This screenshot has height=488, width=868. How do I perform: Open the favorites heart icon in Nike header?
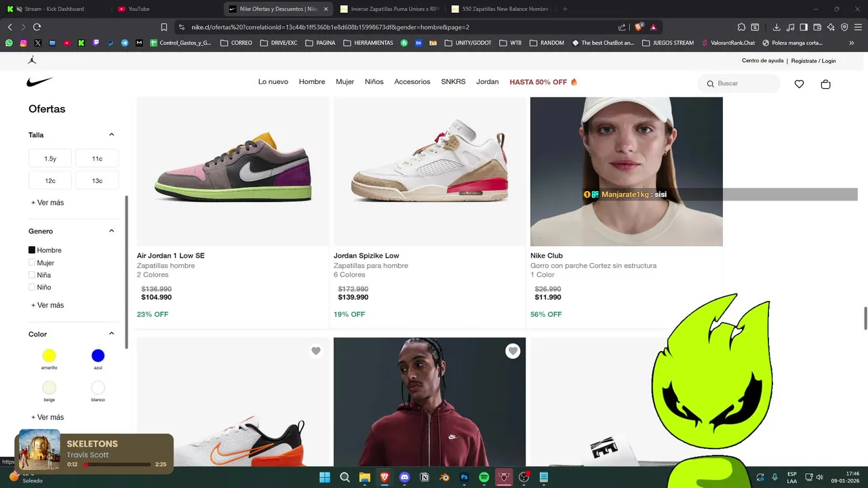(x=799, y=84)
